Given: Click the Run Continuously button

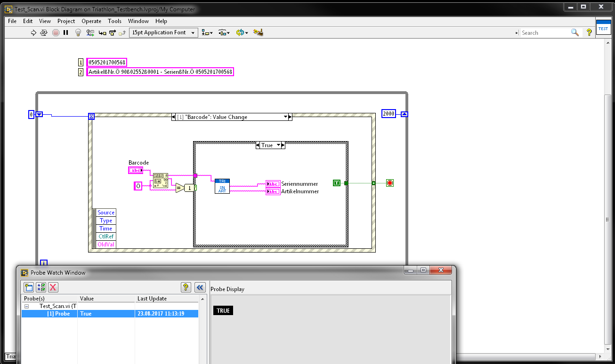Looking at the screenshot, I should click(x=44, y=33).
